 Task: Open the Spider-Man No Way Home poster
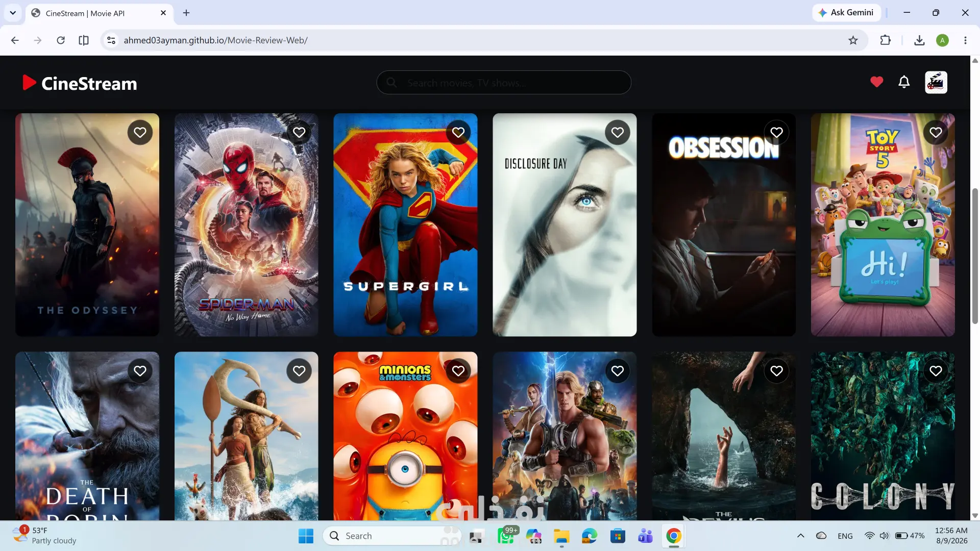[247, 225]
